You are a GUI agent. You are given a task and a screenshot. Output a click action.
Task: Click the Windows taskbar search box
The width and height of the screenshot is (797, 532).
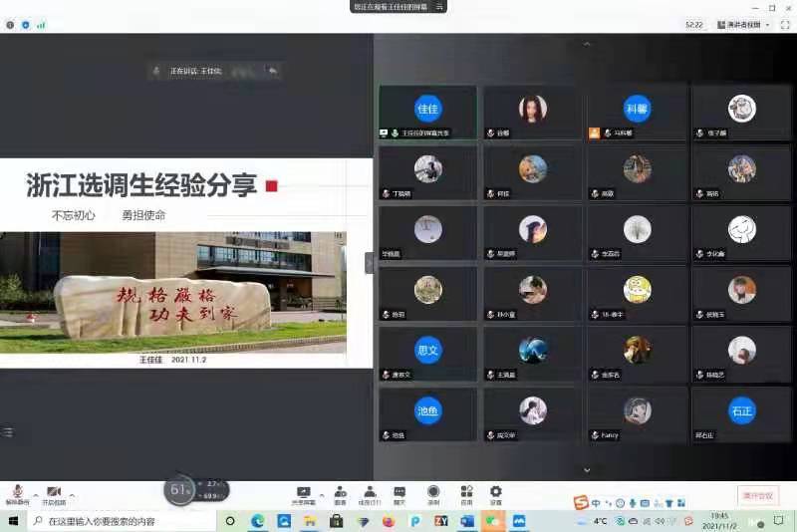click(x=118, y=521)
